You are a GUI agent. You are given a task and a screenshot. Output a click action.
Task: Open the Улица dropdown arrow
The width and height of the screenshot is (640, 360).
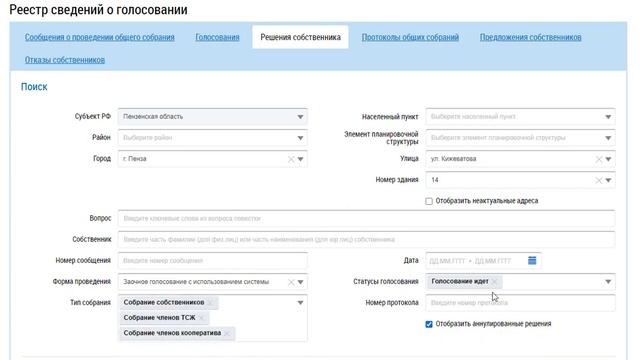click(x=608, y=159)
